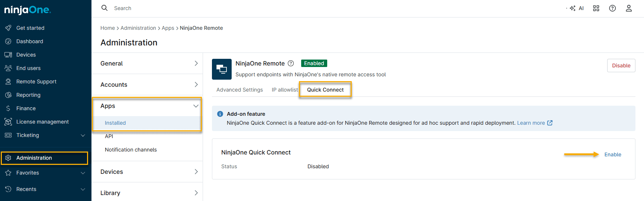This screenshot has height=201, width=644.
Task: Open Dashboard in sidebar
Action: click(30, 41)
